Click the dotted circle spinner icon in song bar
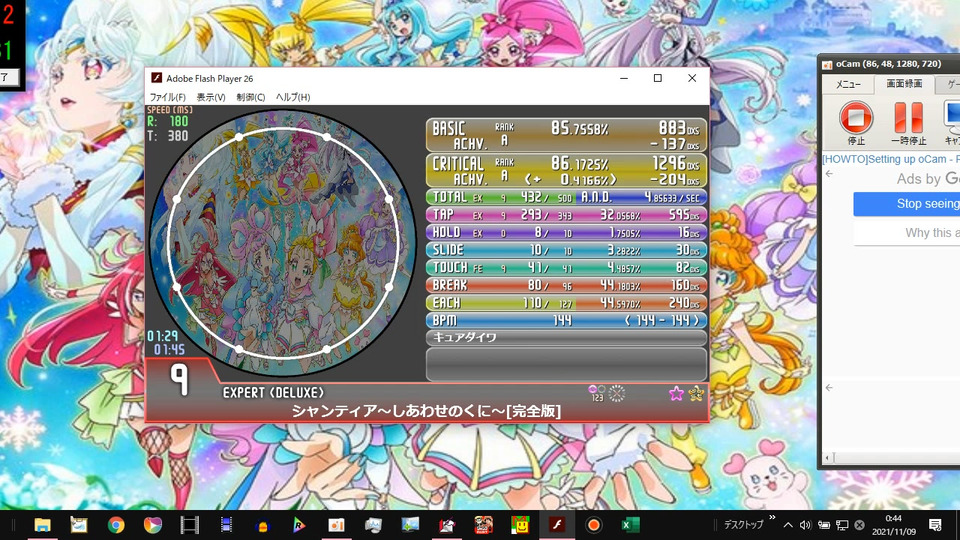The width and height of the screenshot is (960, 540). pos(617,393)
